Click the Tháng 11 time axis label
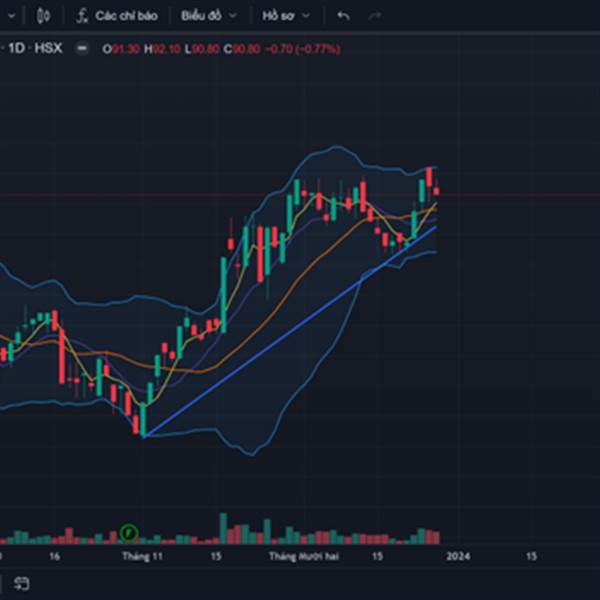The image size is (600, 600). click(142, 556)
